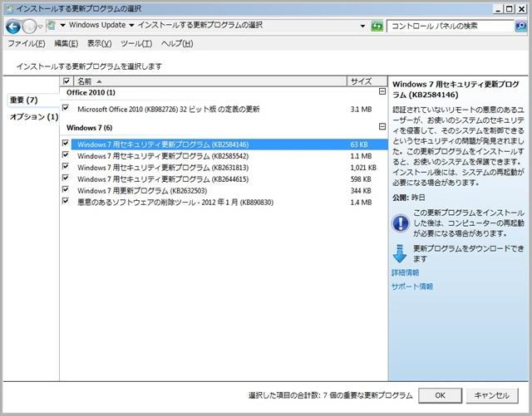Collapse the Windows 7 (6) group
Viewport: 532px width, 416px height.
[382, 127]
